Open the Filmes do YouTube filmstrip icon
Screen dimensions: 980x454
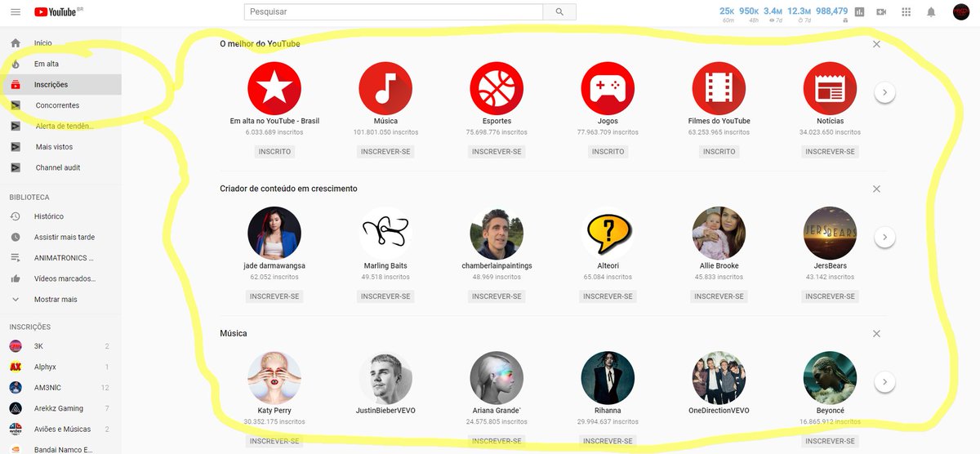point(719,88)
